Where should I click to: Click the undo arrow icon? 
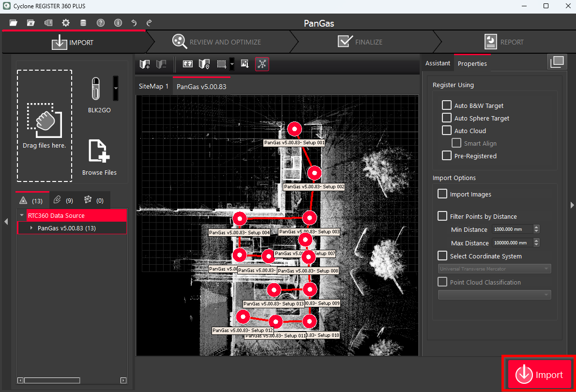tap(134, 23)
